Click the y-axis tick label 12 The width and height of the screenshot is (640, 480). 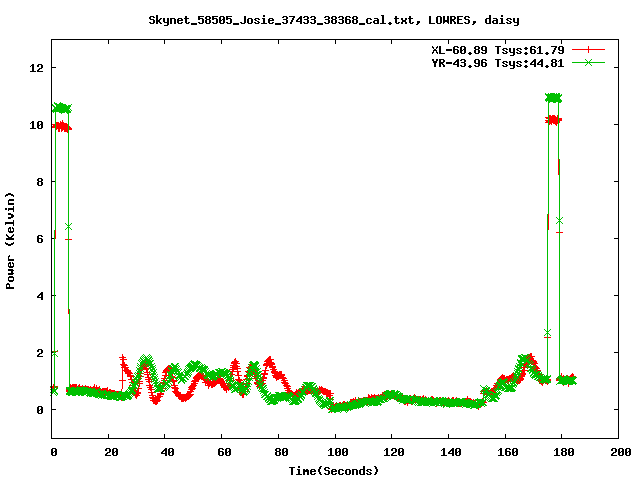[x=36, y=68]
